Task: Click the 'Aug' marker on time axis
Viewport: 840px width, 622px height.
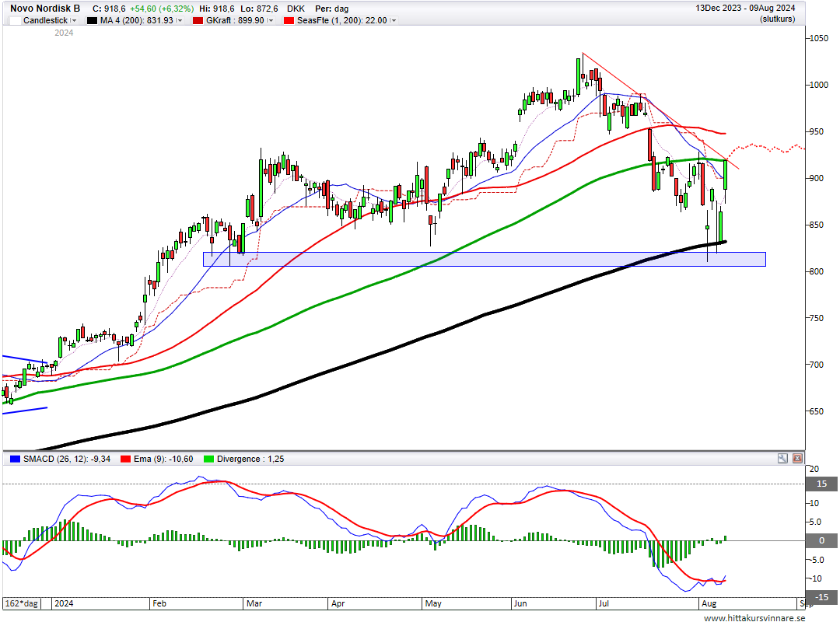Action: 709,603
